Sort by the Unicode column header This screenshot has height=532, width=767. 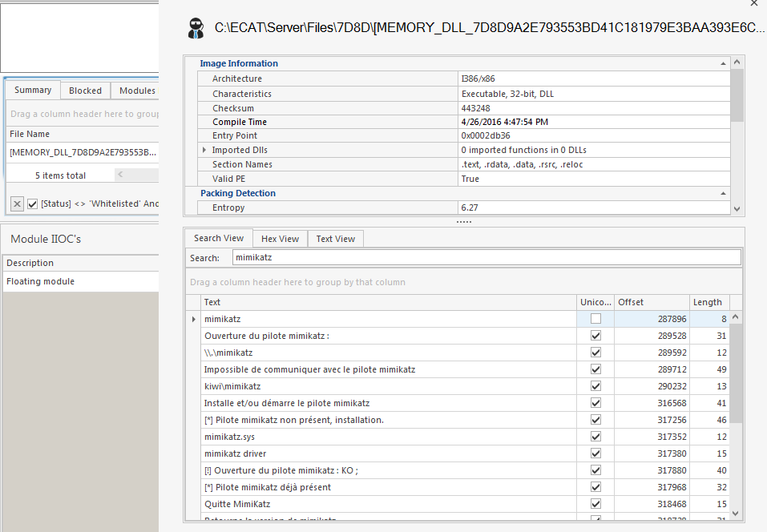595,302
